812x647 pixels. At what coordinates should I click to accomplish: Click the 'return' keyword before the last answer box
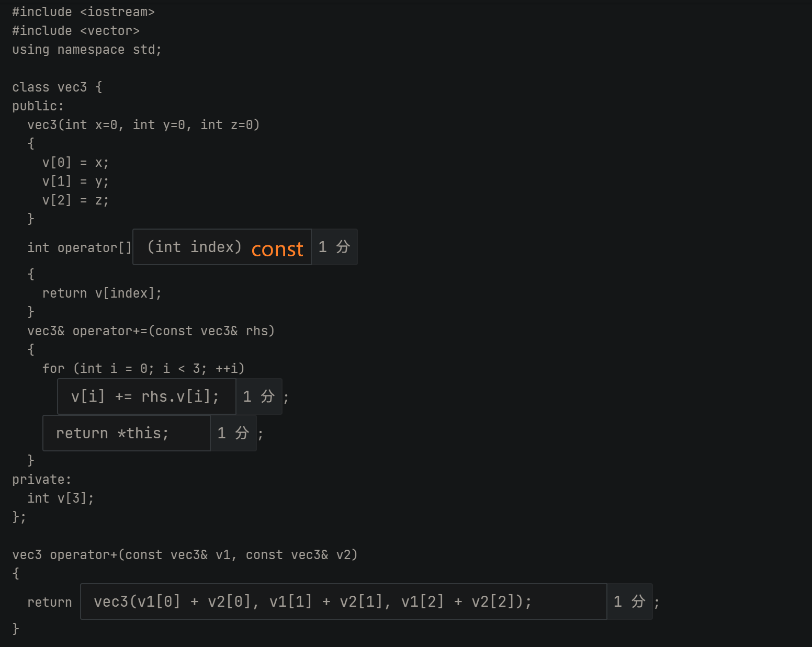click(50, 603)
